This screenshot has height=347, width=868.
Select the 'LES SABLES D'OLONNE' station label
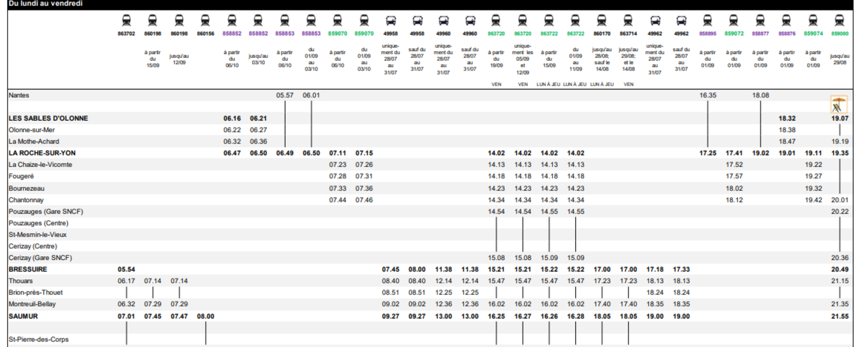pyautogui.click(x=48, y=118)
